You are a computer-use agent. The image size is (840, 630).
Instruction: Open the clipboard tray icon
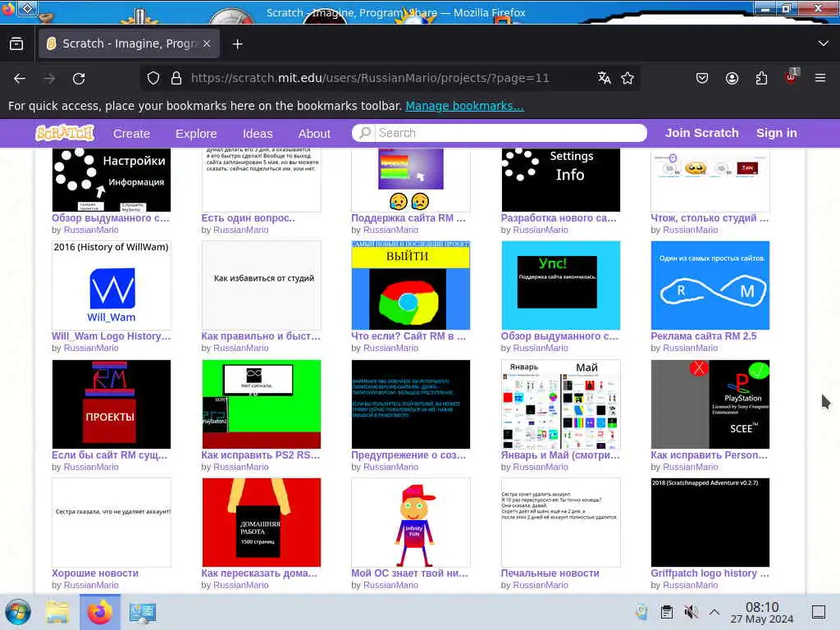click(666, 612)
